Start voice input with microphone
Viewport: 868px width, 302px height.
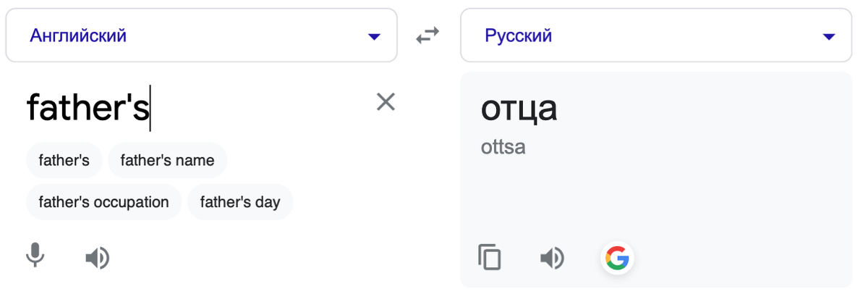[x=35, y=256]
